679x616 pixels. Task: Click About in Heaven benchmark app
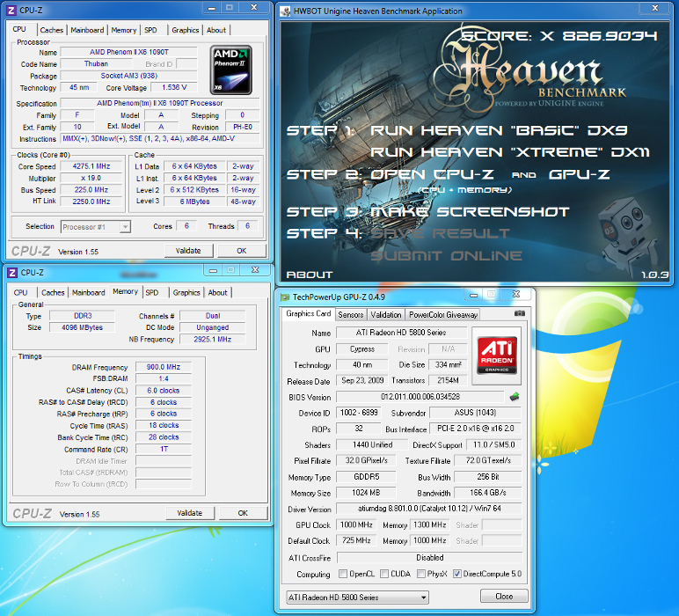pyautogui.click(x=310, y=275)
